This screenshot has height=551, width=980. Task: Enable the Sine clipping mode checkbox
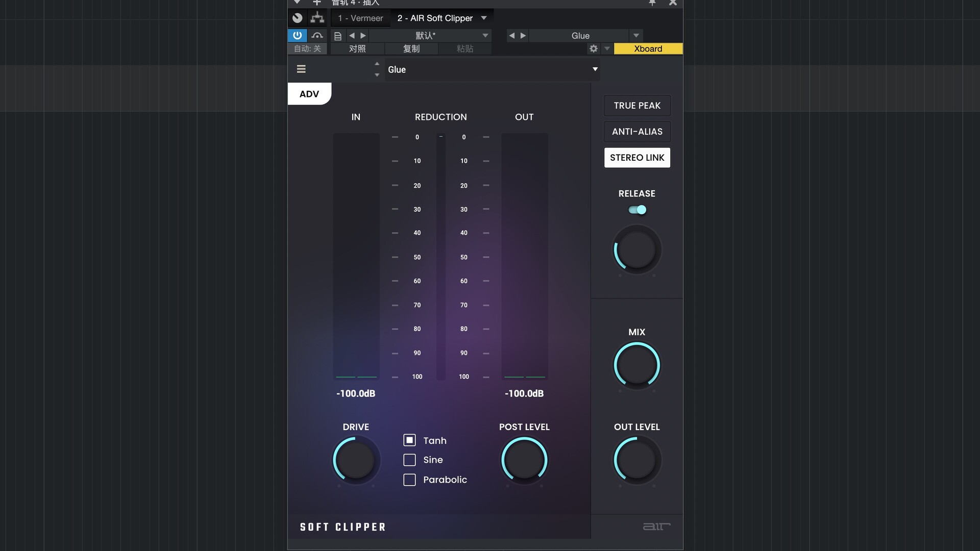coord(409,460)
